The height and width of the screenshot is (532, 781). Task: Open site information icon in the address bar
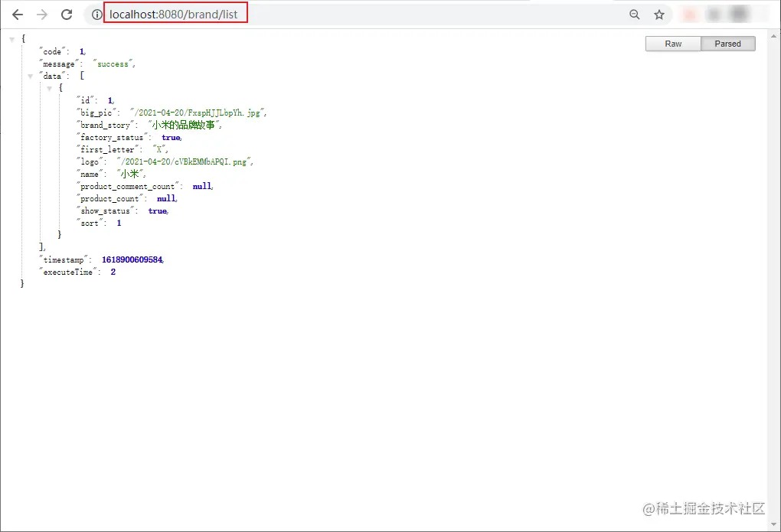click(x=96, y=15)
